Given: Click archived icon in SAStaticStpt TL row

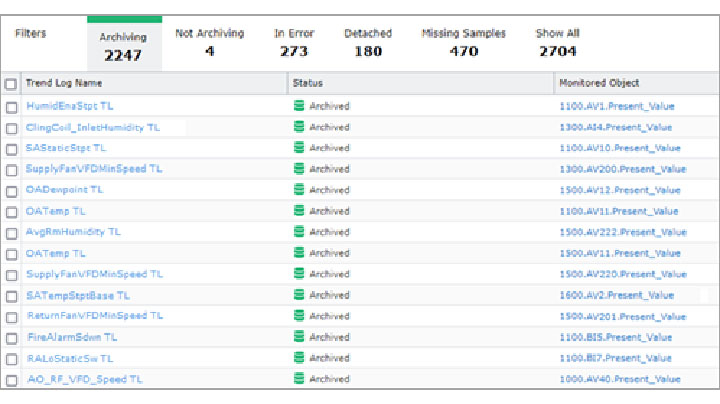Looking at the screenshot, I should 298,148.
